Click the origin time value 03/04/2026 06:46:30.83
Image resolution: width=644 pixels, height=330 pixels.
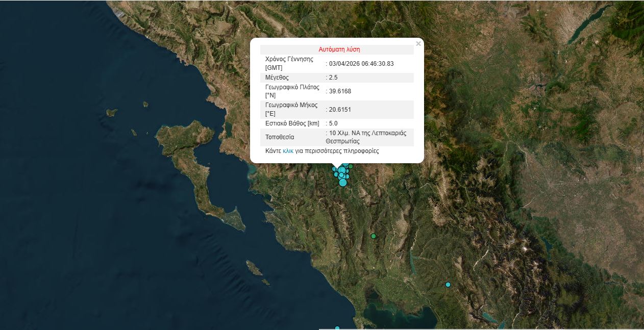361,64
